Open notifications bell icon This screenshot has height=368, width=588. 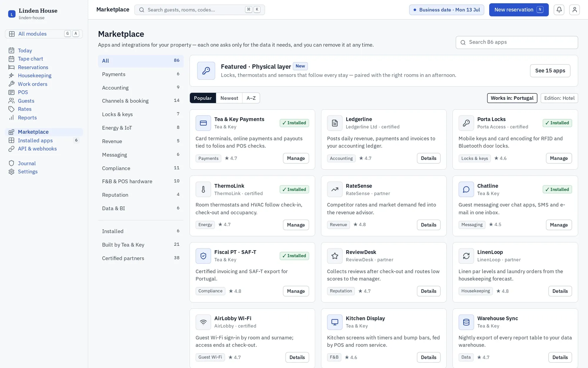tap(559, 10)
